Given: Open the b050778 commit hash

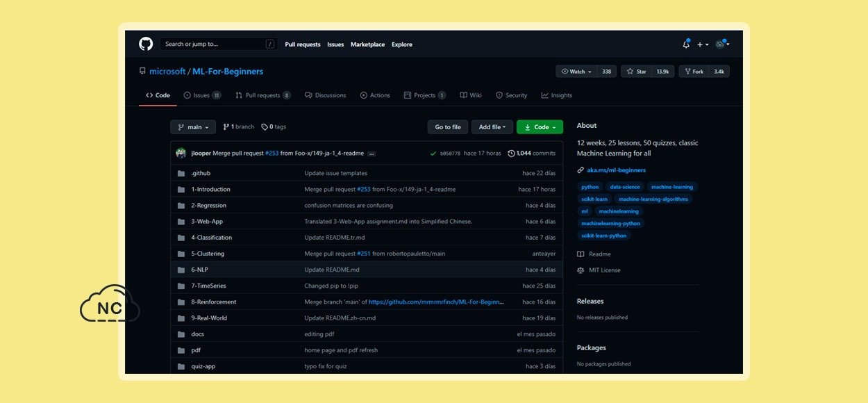Looking at the screenshot, I should 450,154.
